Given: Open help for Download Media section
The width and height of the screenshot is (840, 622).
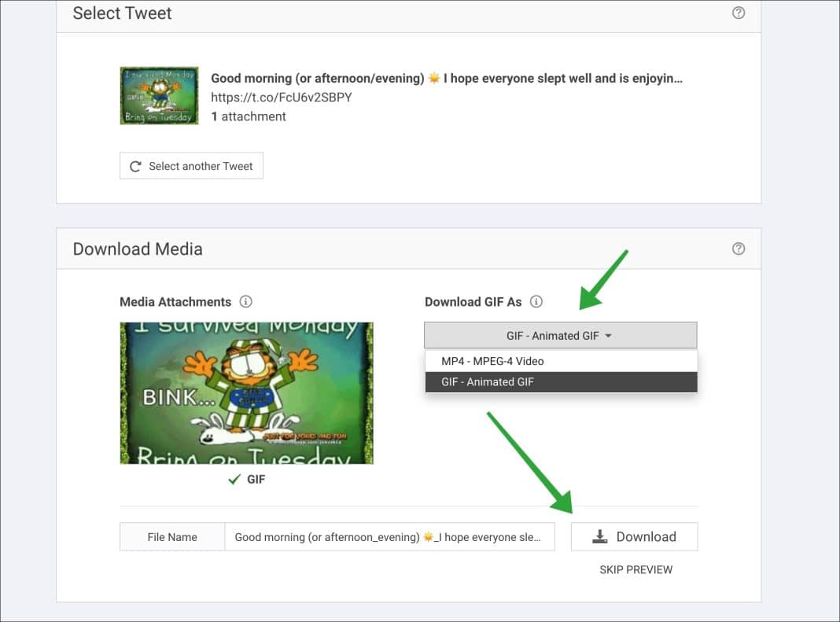Looking at the screenshot, I should (x=739, y=248).
